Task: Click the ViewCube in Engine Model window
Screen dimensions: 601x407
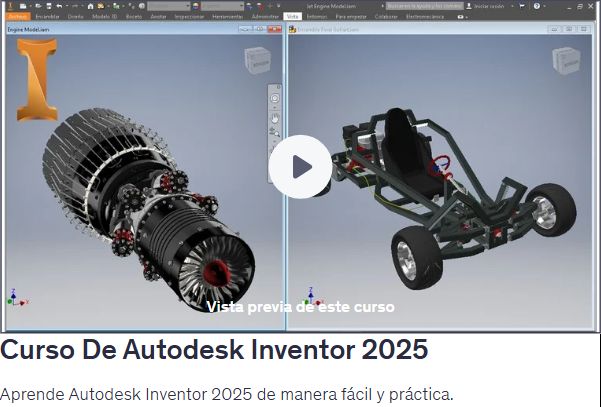Action: 258,60
